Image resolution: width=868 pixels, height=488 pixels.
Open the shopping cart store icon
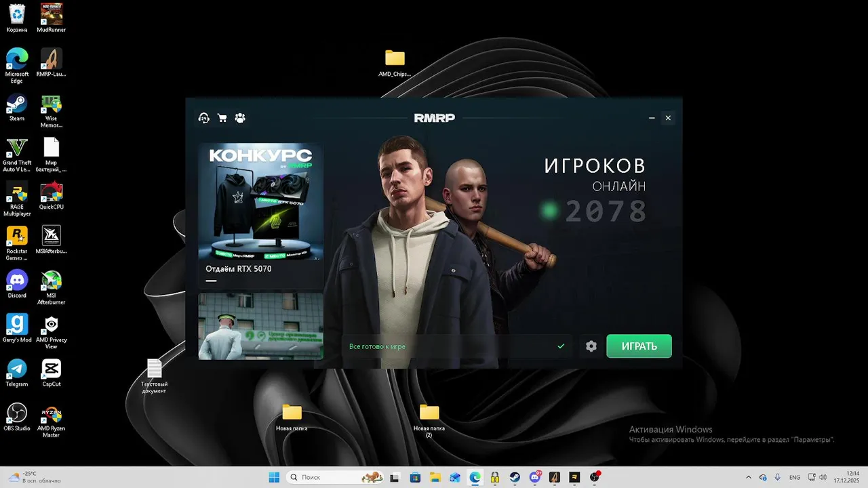point(222,118)
